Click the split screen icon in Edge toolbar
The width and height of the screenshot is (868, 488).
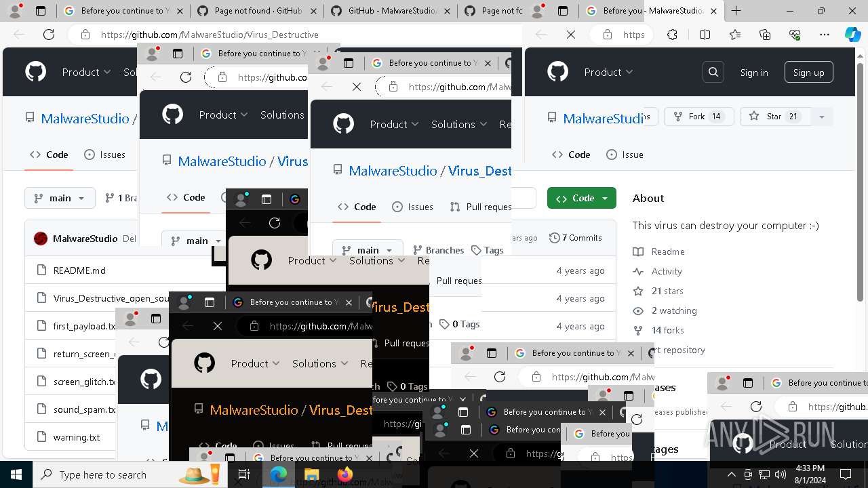coord(705,35)
